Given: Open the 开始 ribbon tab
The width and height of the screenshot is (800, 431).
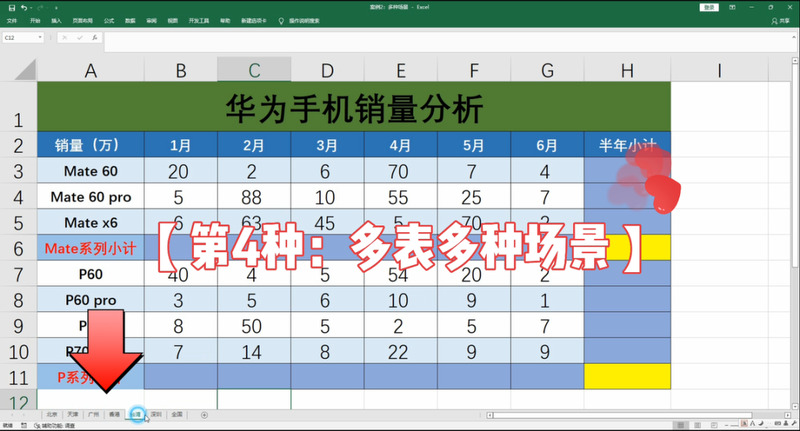Looking at the screenshot, I should coord(35,21).
